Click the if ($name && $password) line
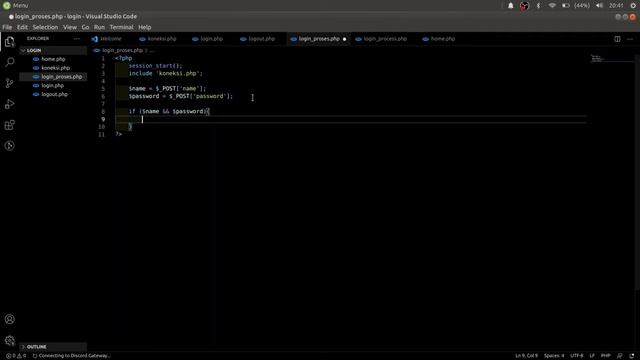The width and height of the screenshot is (640, 360). (x=169, y=111)
